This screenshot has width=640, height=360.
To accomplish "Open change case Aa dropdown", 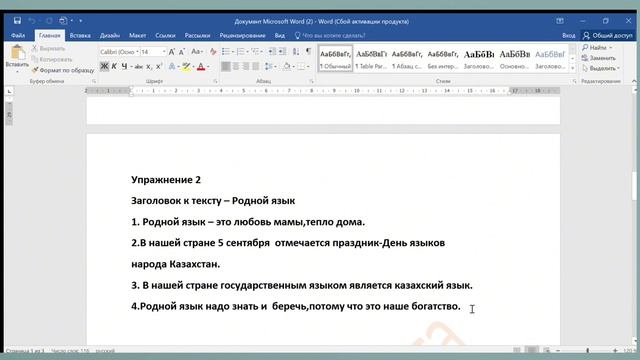I will (197, 52).
